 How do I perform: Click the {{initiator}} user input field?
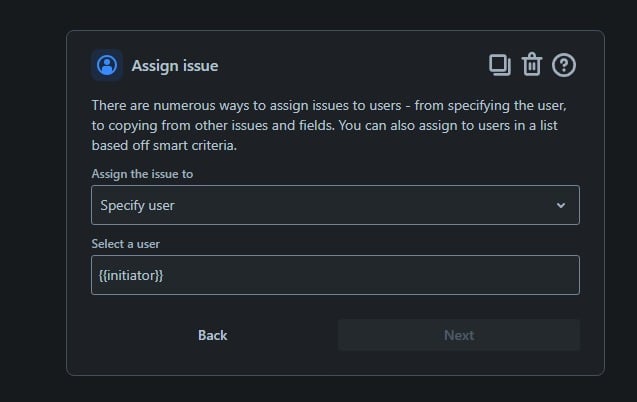coord(336,275)
